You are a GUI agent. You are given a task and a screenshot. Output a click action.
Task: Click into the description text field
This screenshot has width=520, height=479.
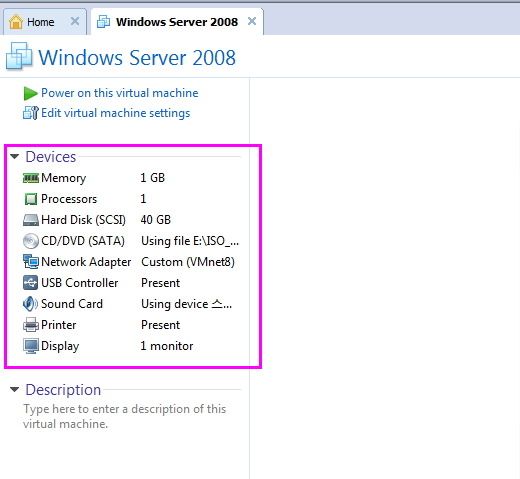124,416
